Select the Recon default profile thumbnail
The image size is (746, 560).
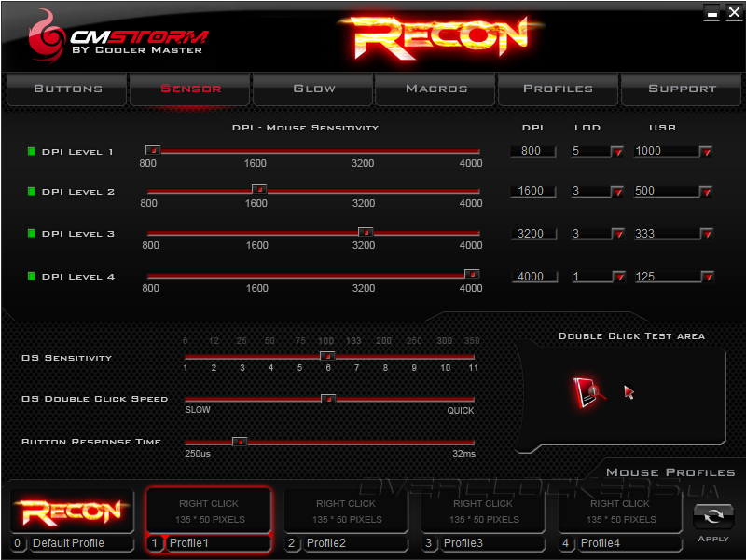coord(72,511)
